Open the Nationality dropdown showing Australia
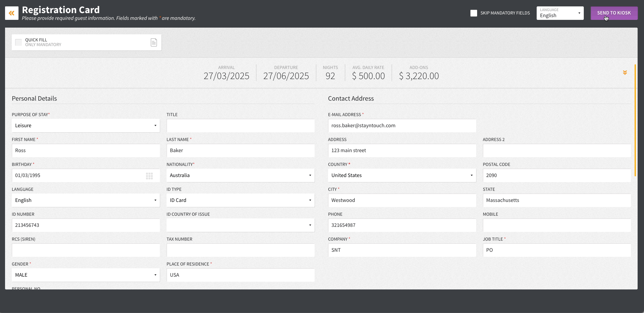 click(241, 175)
